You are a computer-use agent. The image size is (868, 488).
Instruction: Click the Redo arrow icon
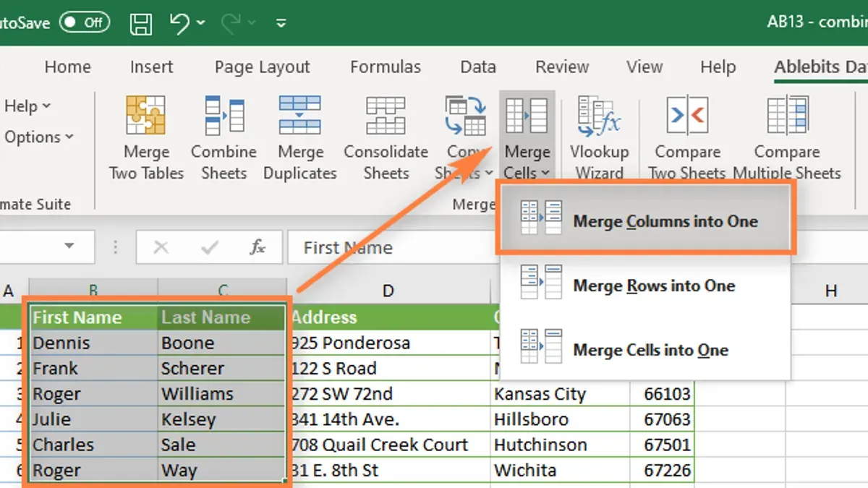point(232,22)
